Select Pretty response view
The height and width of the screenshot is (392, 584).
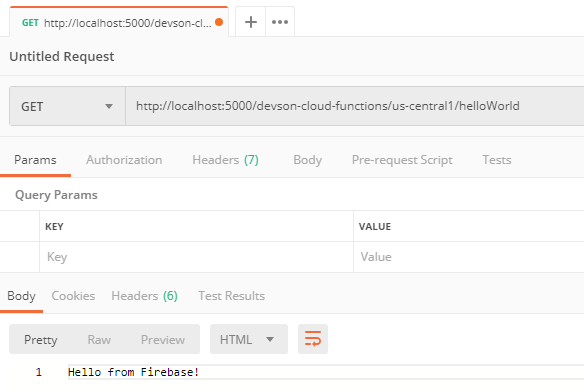pyautogui.click(x=41, y=340)
